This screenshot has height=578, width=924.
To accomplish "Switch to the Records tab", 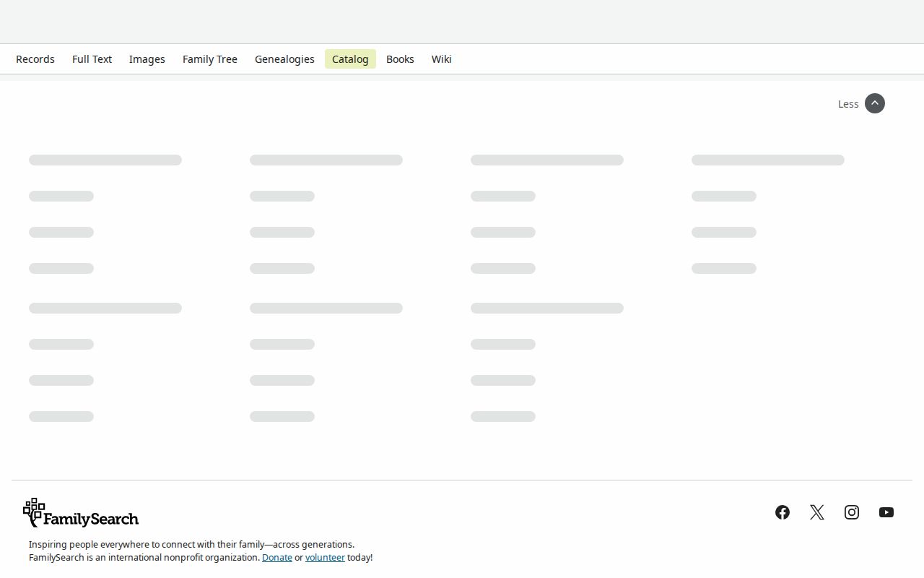I will pos(35,59).
